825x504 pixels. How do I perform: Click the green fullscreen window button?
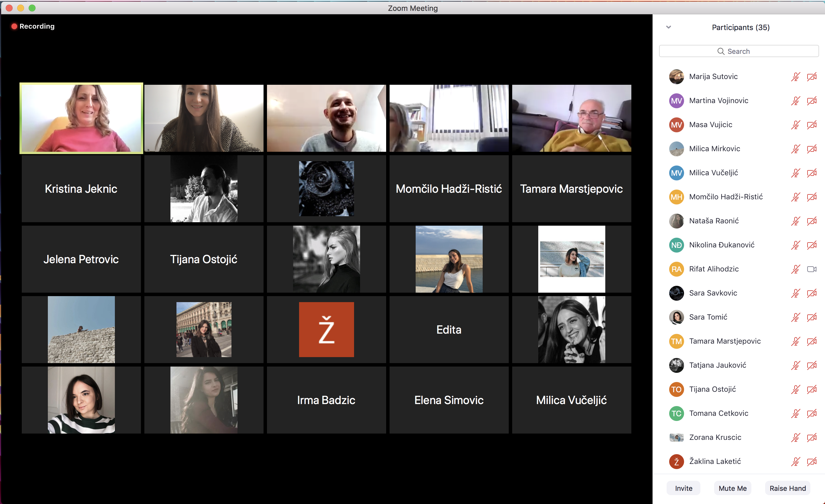pos(32,8)
